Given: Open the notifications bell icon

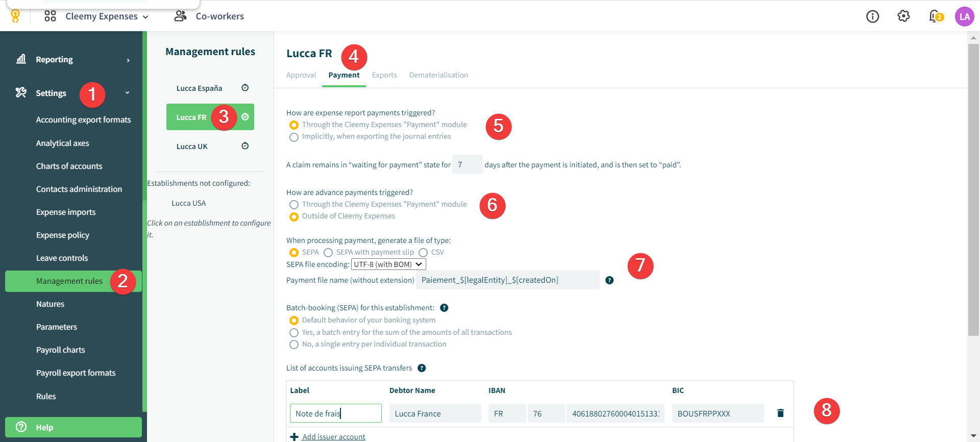Looking at the screenshot, I should coord(935,16).
